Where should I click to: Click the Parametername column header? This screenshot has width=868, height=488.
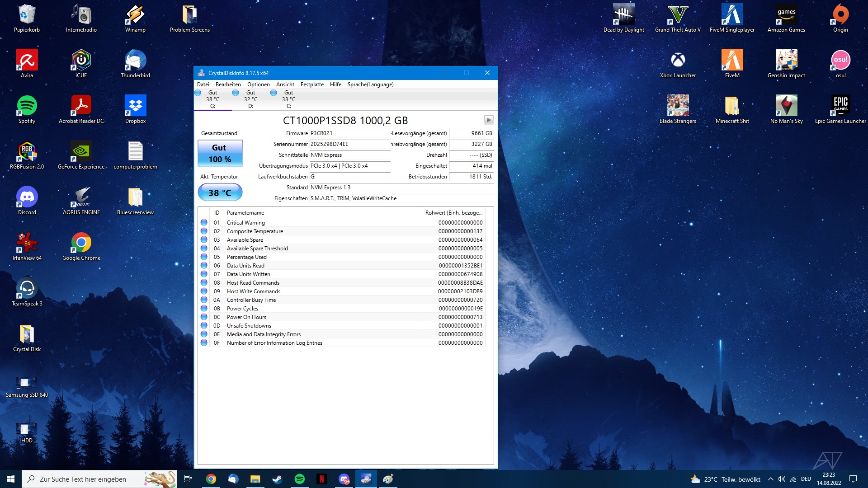point(245,213)
